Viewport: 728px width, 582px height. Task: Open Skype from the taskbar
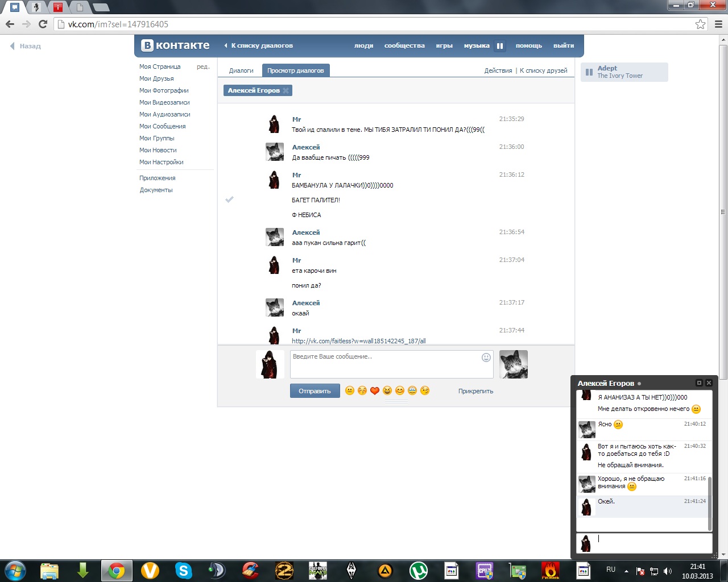183,570
